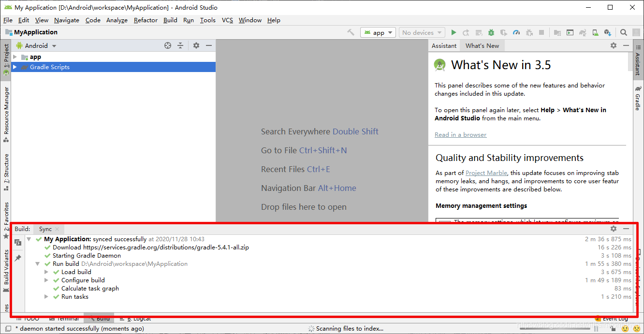Viewport: 644px width, 334px height.
Task: Click the Project panel locate target icon
Action: (x=168, y=45)
